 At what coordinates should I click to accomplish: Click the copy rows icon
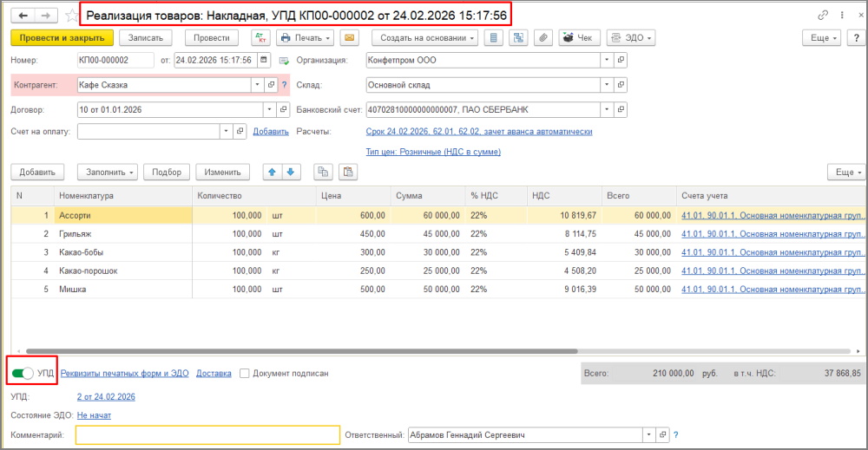point(322,172)
